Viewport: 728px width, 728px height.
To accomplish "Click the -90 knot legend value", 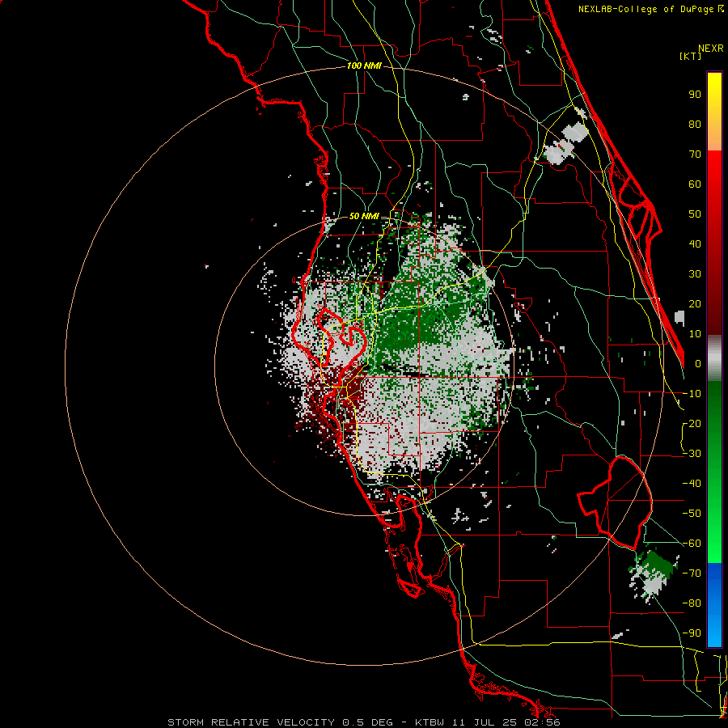I will tap(692, 633).
